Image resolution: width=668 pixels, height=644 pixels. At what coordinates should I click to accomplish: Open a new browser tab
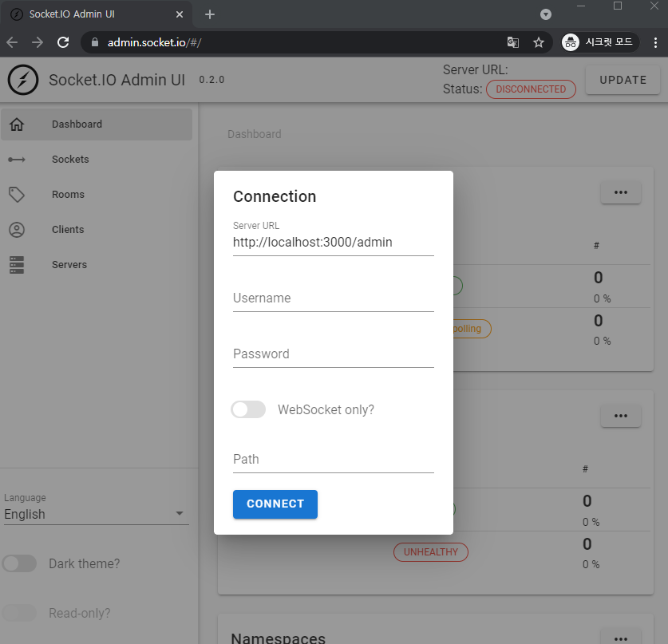click(210, 14)
